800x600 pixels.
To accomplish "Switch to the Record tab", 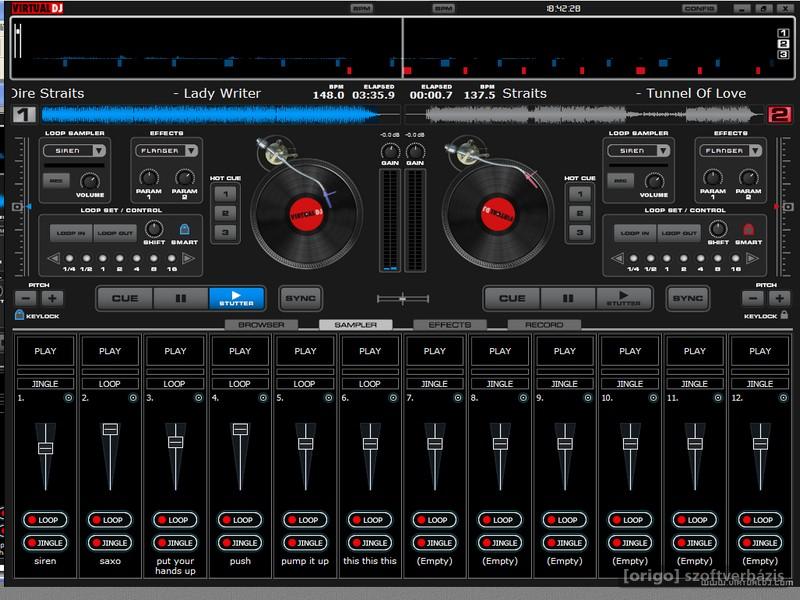I will click(x=544, y=324).
